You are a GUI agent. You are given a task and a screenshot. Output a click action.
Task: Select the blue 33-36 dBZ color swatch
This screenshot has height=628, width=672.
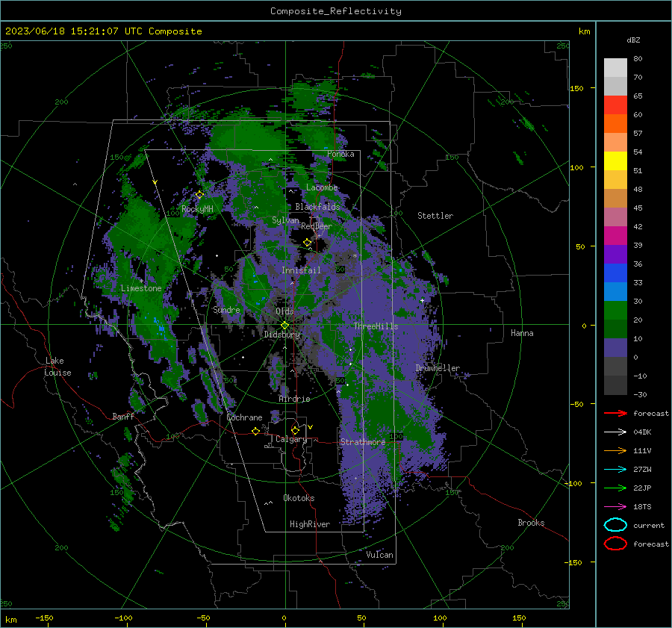point(615,273)
